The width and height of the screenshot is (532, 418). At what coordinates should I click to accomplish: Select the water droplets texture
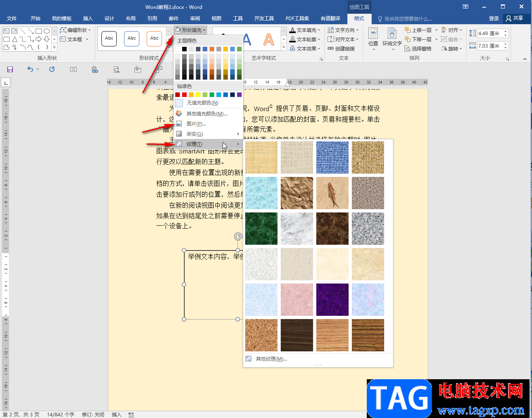tap(261, 193)
